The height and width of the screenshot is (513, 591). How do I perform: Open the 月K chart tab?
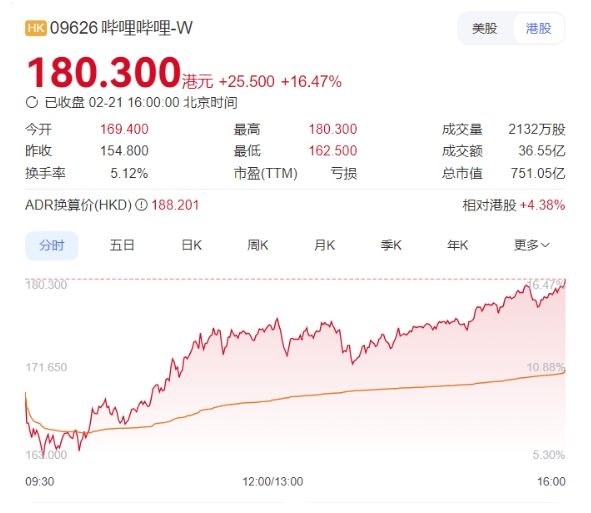click(x=325, y=245)
